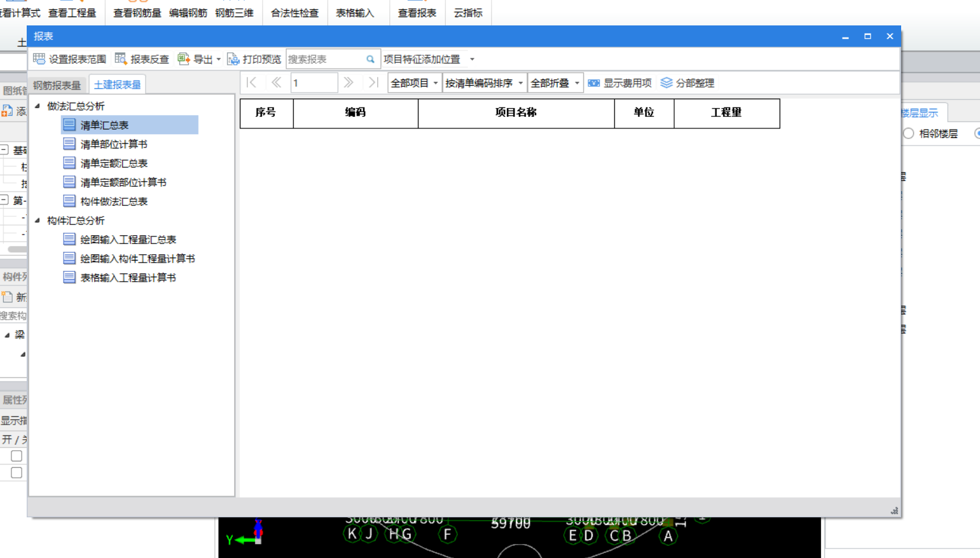Click 构件汇总分析 group label
Image resolution: width=980 pixels, height=558 pixels.
point(76,221)
